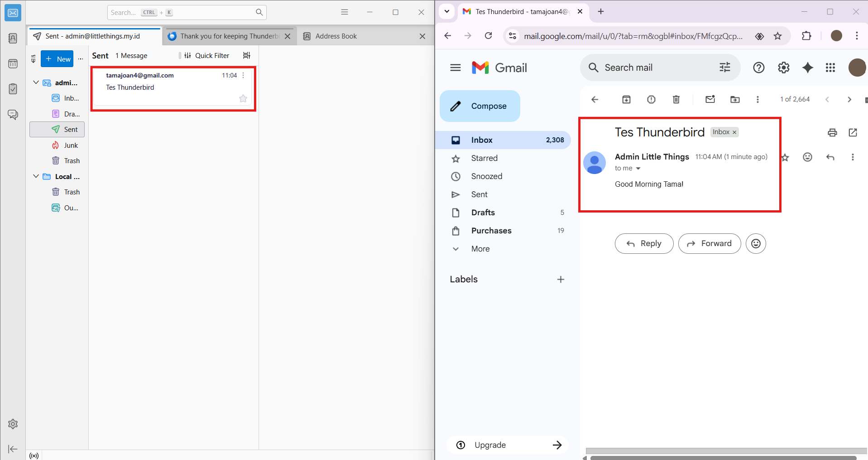The image size is (868, 460).
Task: Click Gemini sparkle icon in Gmail
Action: point(808,68)
